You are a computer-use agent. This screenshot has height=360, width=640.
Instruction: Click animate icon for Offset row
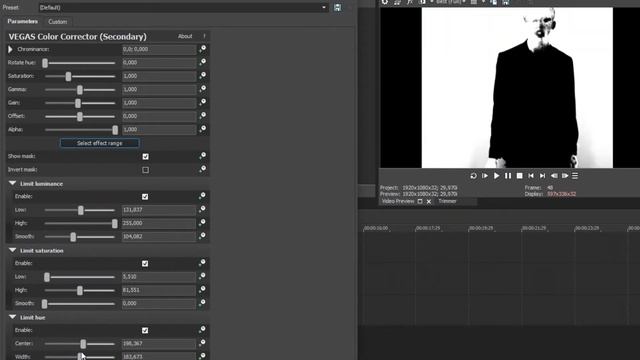tap(202, 116)
